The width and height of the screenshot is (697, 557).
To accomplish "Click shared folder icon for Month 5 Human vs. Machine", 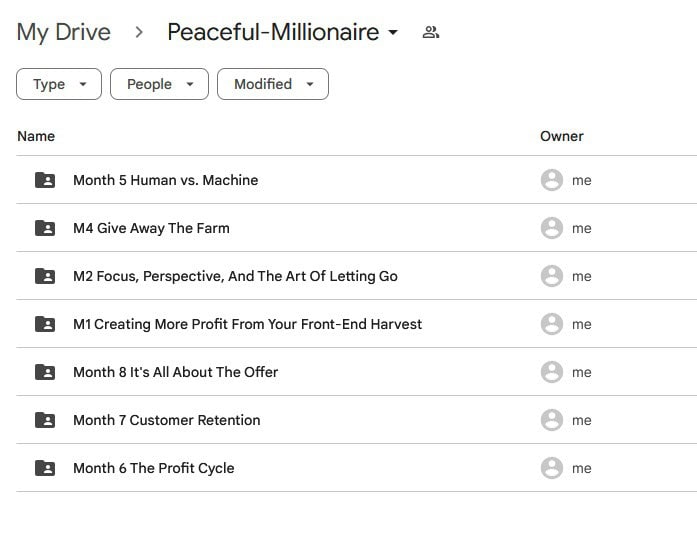I will point(45,180).
